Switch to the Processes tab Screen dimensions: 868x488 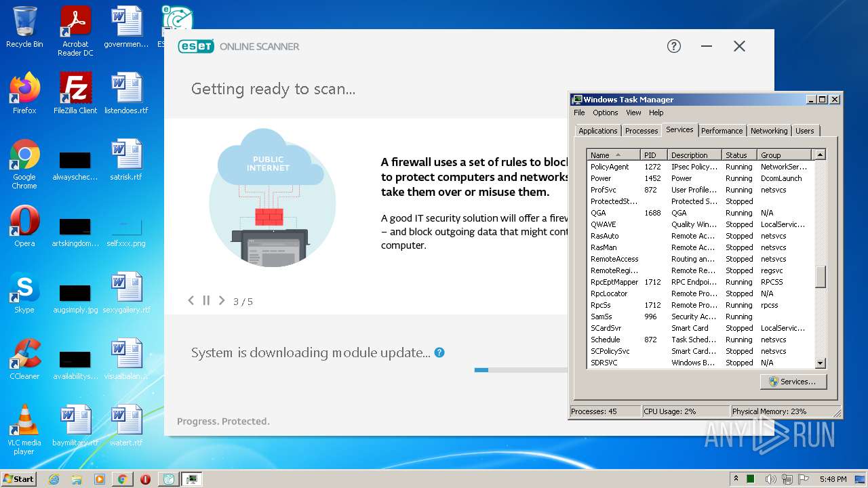point(642,131)
